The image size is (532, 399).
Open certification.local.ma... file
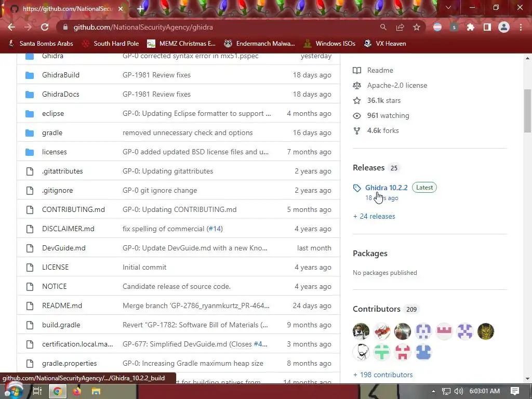[77, 344]
